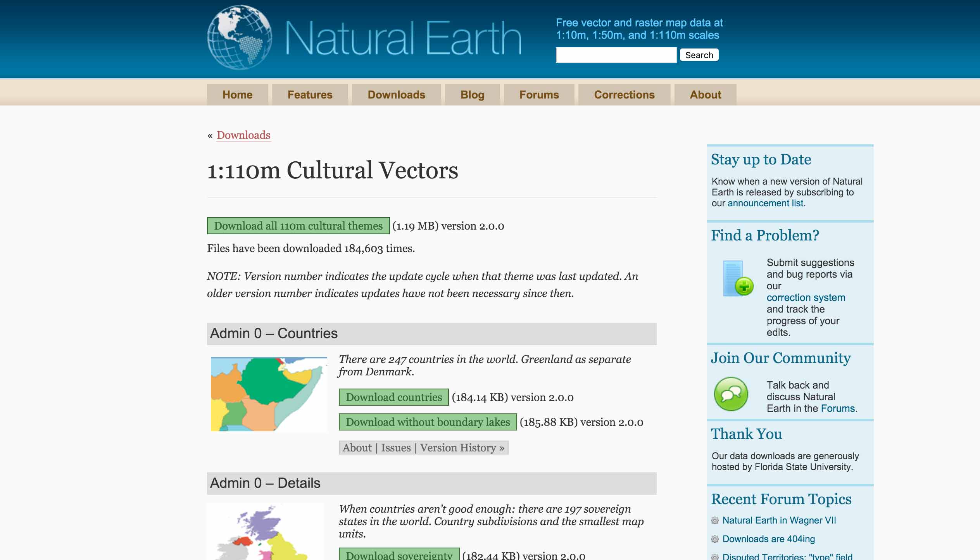This screenshot has height=560, width=980.
Task: Click the 1:110m Cultural Vectors heading
Action: pyautogui.click(x=332, y=170)
